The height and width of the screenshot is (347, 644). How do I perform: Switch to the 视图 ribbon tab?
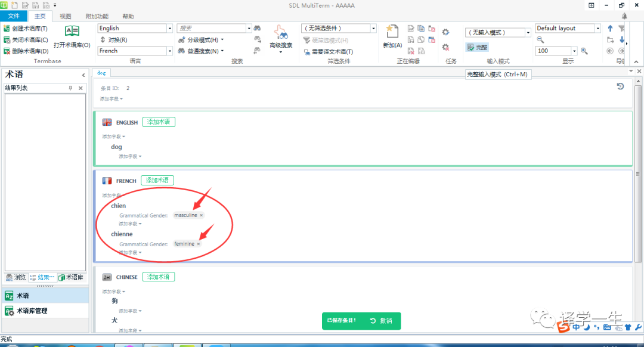pyautogui.click(x=66, y=17)
